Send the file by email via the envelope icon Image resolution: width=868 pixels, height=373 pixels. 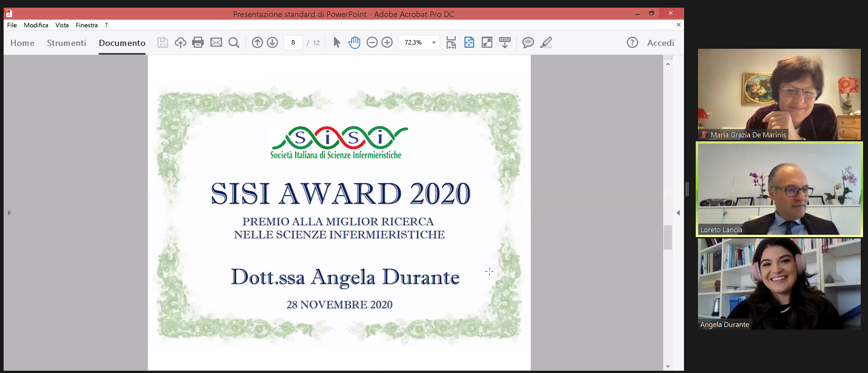[x=216, y=42]
